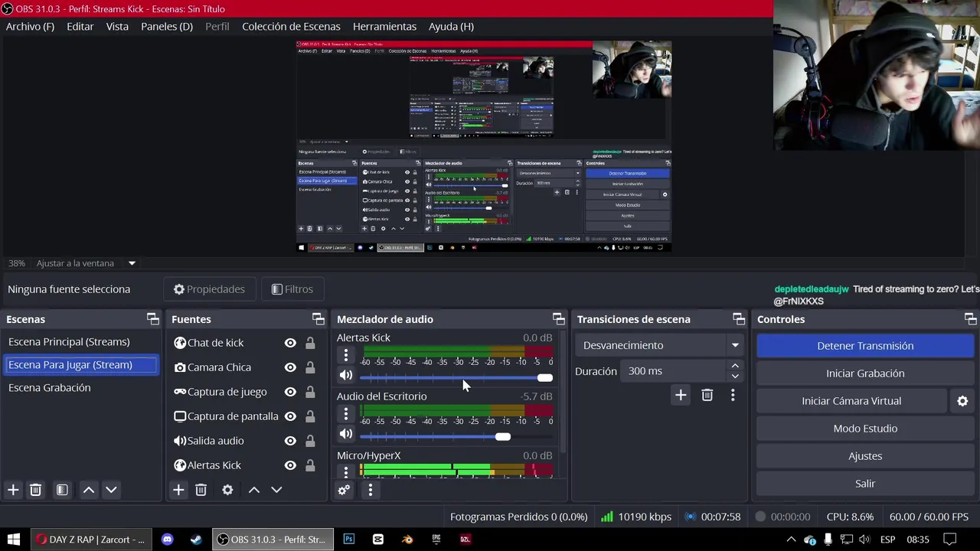Screen dimensions: 980x551
Task: Move source up in Fuentes toolbar
Action: 254,490
